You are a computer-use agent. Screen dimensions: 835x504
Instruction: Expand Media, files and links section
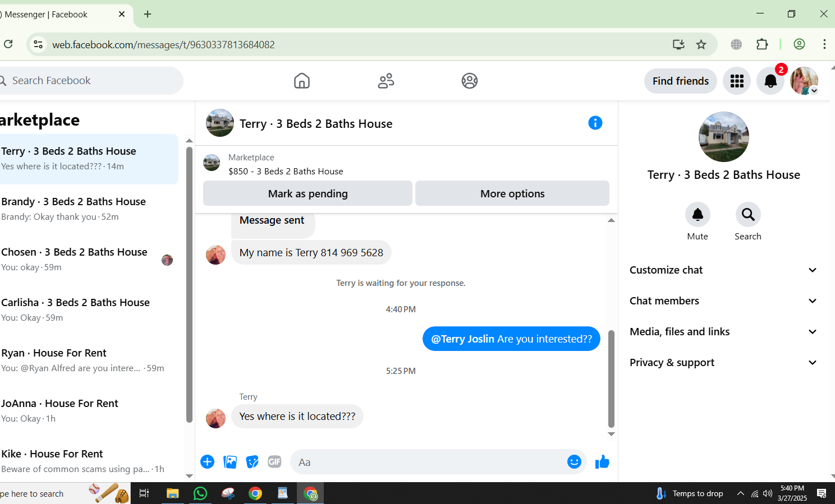click(723, 332)
